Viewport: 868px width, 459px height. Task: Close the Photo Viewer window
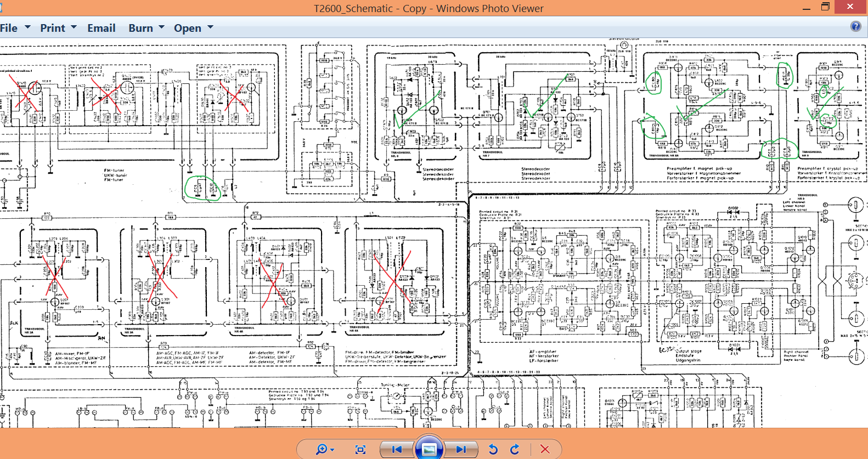(x=850, y=7)
